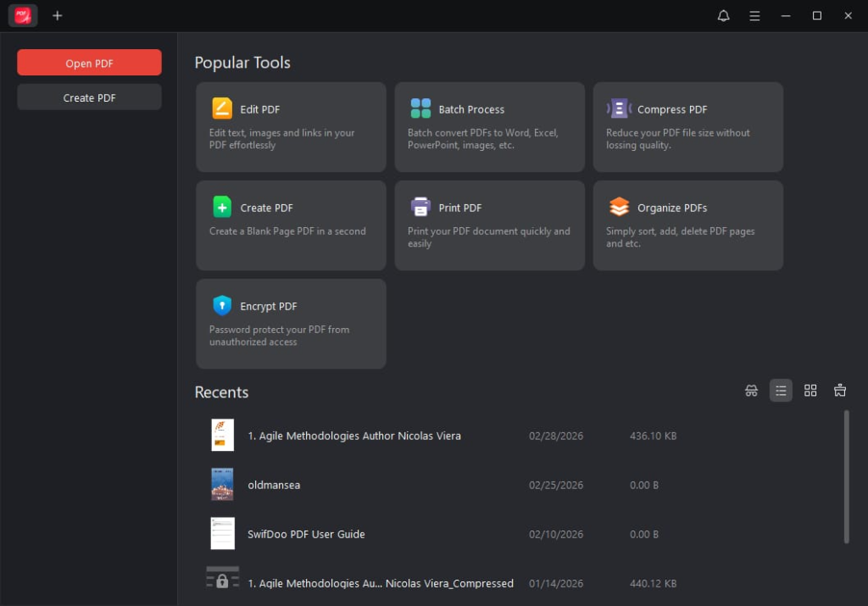Viewport: 868px width, 606px height.
Task: Open the notifications bell
Action: pyautogui.click(x=723, y=15)
